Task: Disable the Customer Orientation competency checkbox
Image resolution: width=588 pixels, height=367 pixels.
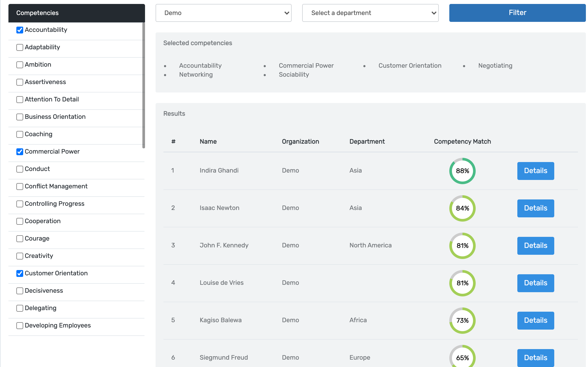Action: 20,273
